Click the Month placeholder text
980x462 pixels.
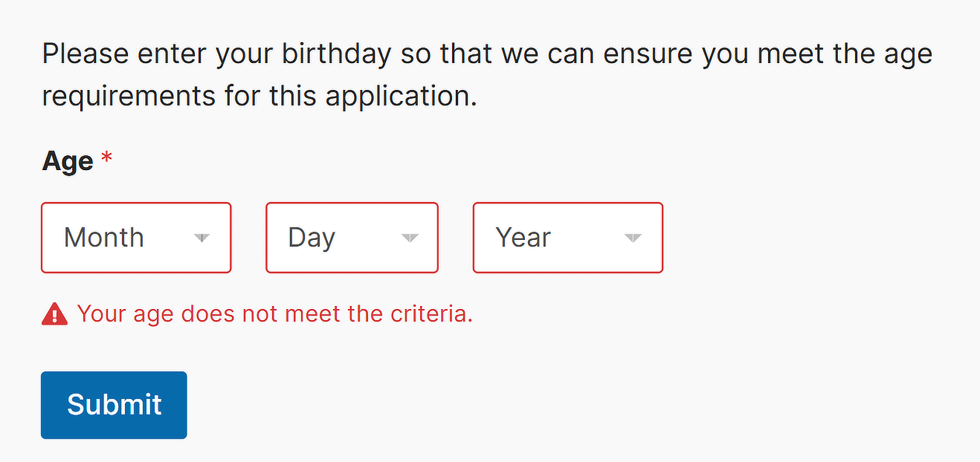(104, 237)
